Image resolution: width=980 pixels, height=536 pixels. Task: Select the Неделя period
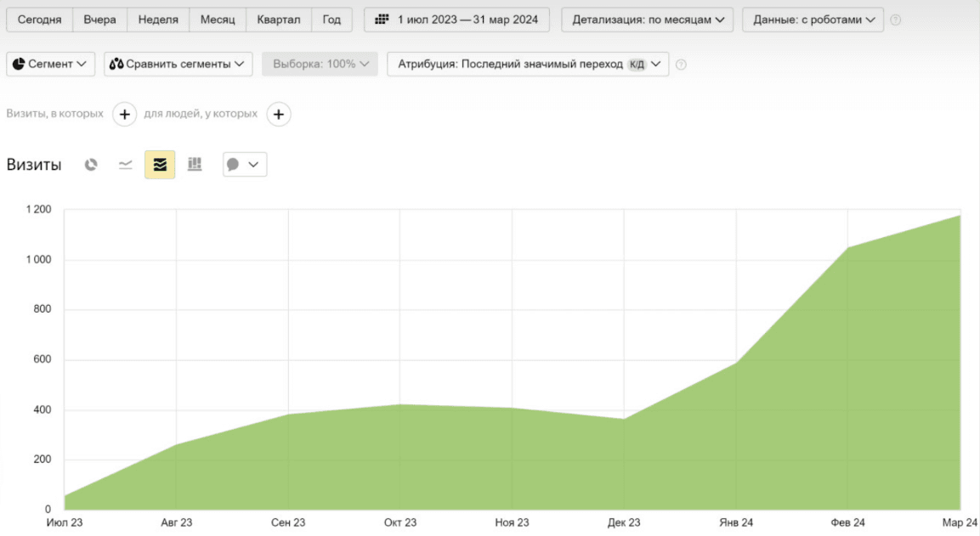click(158, 20)
